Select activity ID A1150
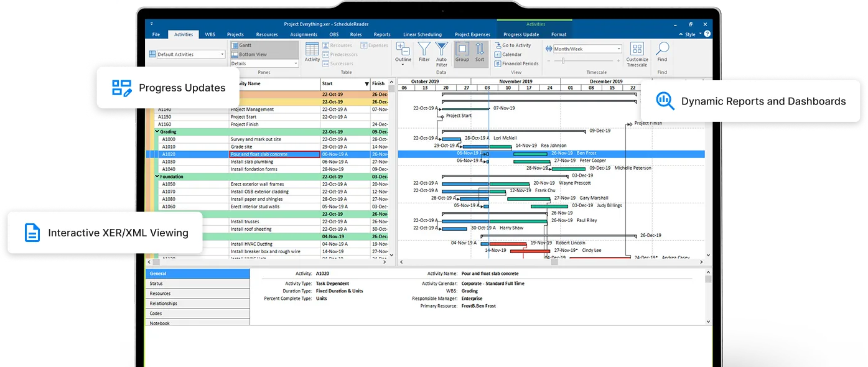 [164, 117]
